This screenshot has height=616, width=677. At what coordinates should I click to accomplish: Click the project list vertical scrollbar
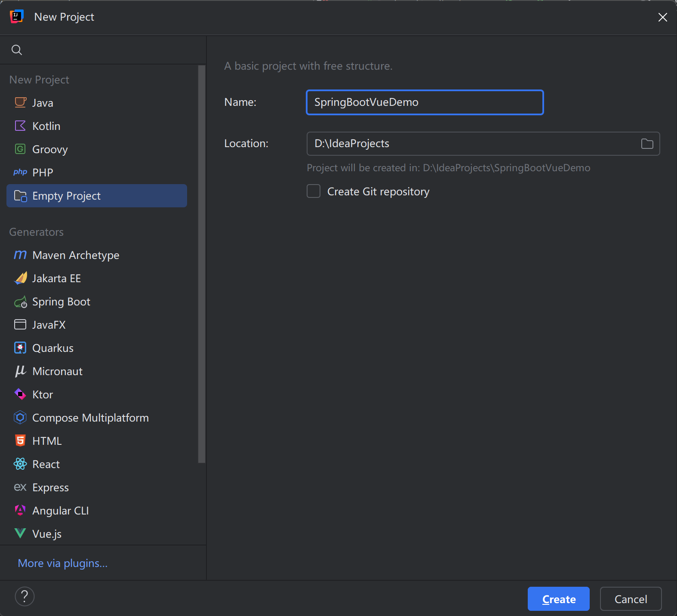tap(202, 264)
